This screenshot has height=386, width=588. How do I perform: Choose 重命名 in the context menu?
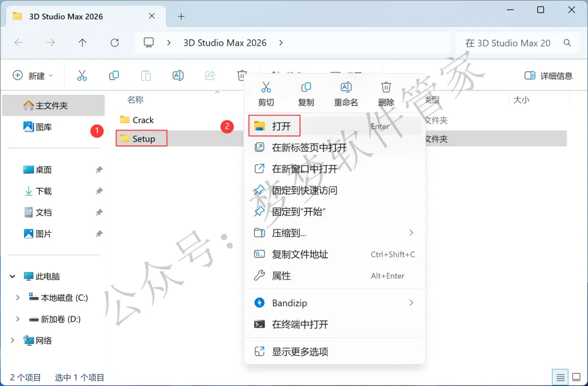346,94
